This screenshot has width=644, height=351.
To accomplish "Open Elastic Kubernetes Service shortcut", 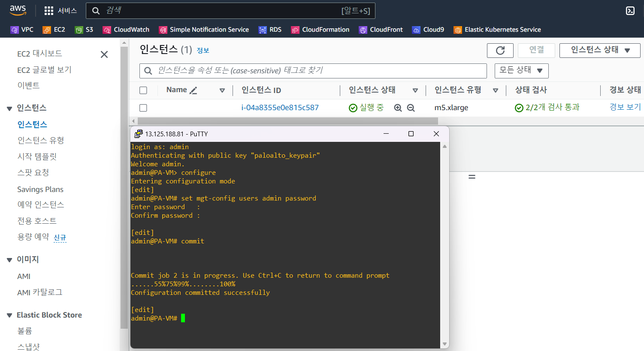I will [497, 30].
